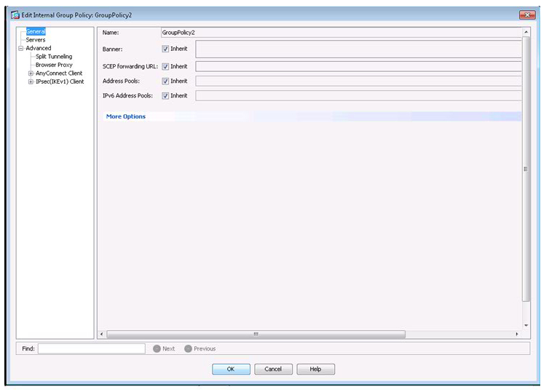Click the Next search arrow icon

pyautogui.click(x=157, y=349)
